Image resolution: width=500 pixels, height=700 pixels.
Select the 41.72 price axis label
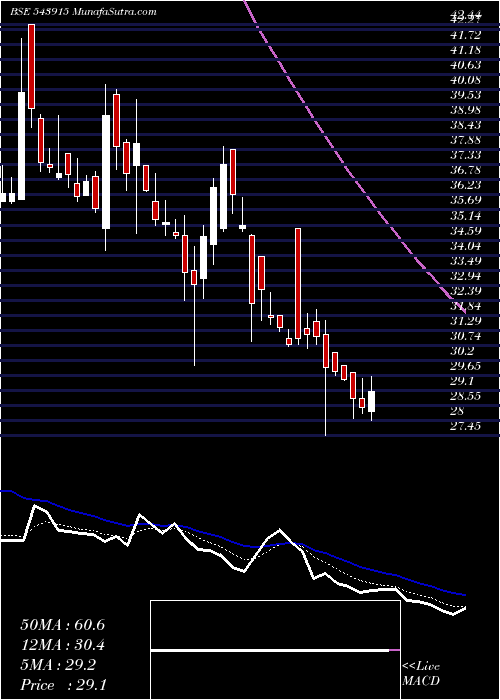point(466,35)
